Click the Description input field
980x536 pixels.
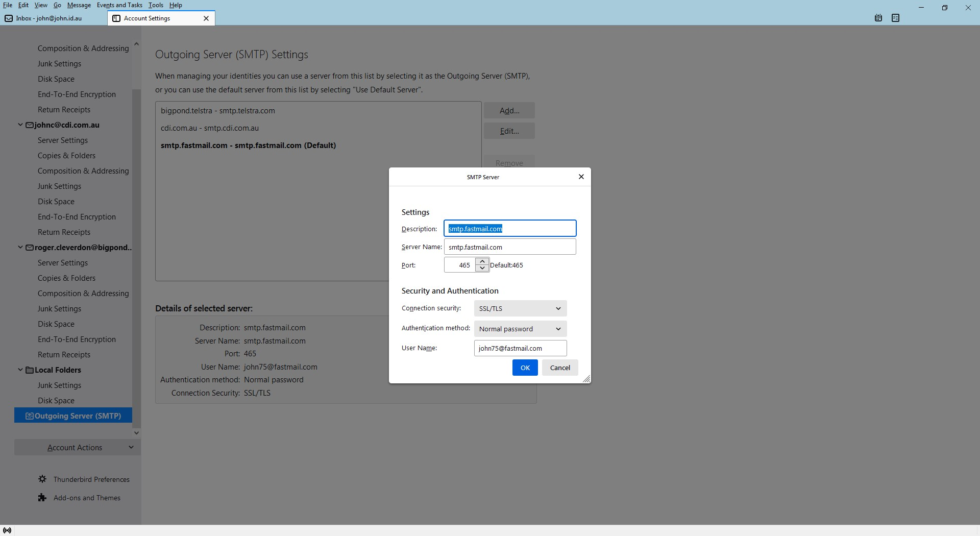510,228
